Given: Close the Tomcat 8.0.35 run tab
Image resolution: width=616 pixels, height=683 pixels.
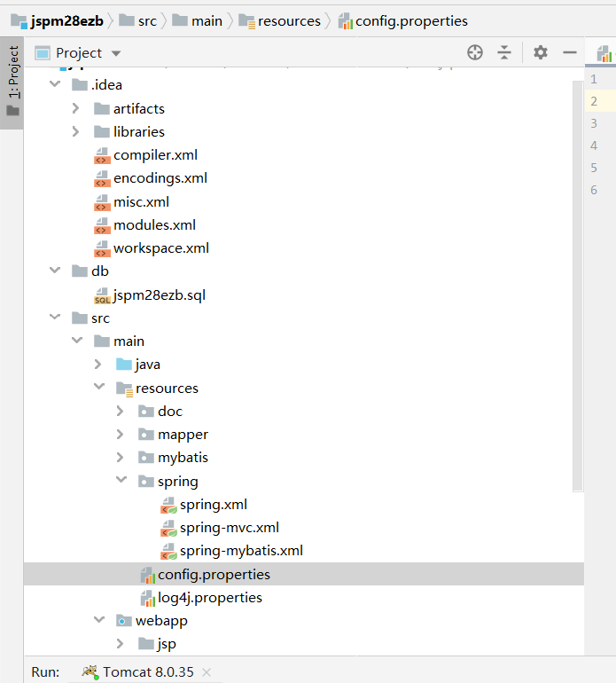Looking at the screenshot, I should point(207,672).
